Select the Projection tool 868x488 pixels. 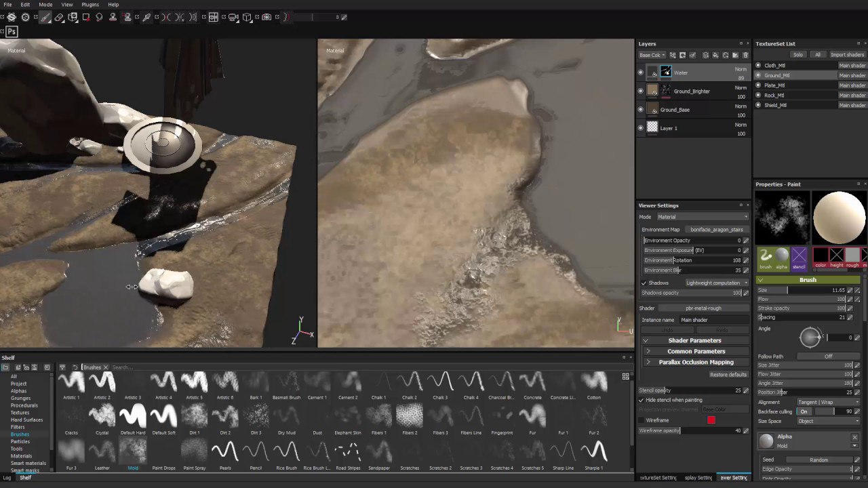point(73,17)
